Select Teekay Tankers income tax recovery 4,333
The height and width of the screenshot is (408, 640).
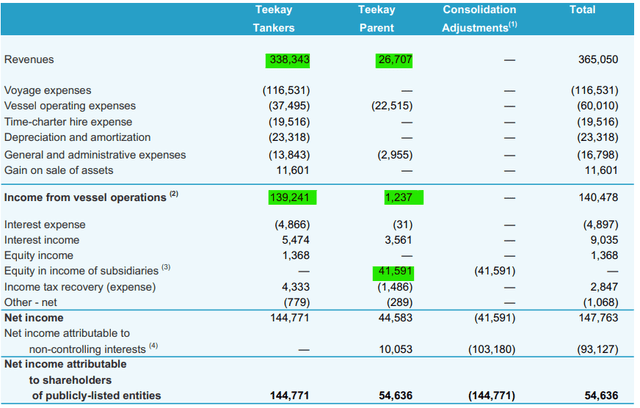pos(296,287)
